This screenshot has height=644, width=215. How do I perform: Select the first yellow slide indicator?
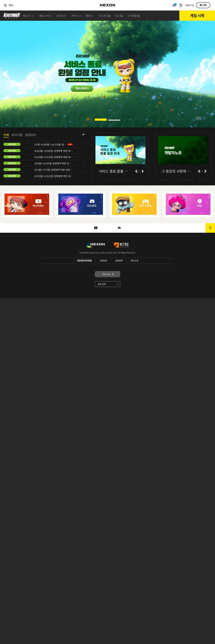[101, 120]
